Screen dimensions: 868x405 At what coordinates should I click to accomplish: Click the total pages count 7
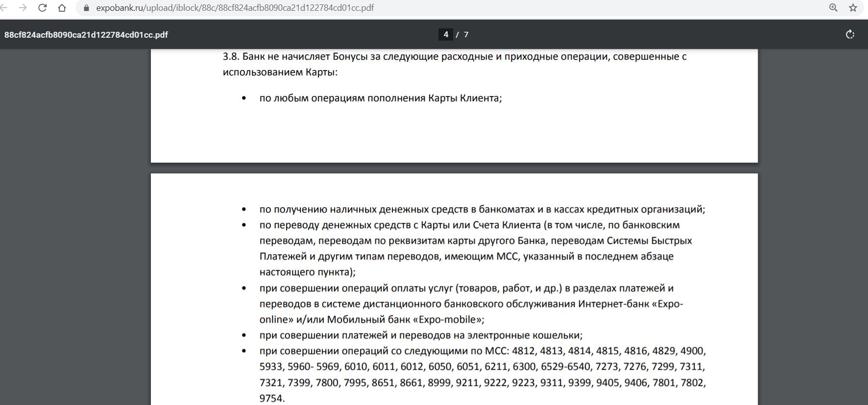click(x=466, y=35)
